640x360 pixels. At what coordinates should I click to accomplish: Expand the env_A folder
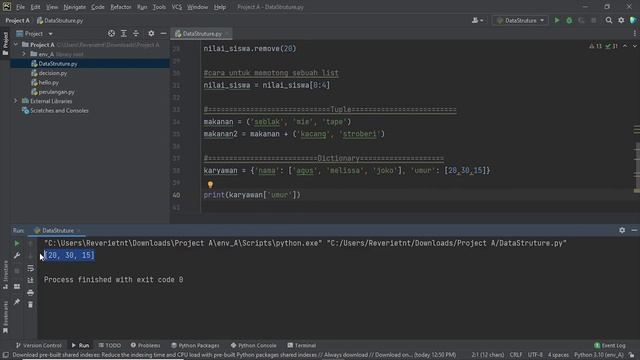point(24,54)
